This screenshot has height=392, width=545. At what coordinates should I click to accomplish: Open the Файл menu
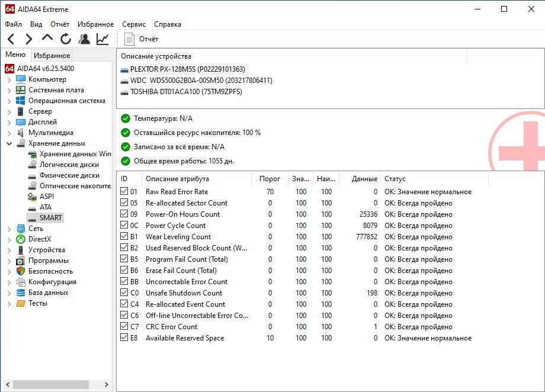[13, 24]
